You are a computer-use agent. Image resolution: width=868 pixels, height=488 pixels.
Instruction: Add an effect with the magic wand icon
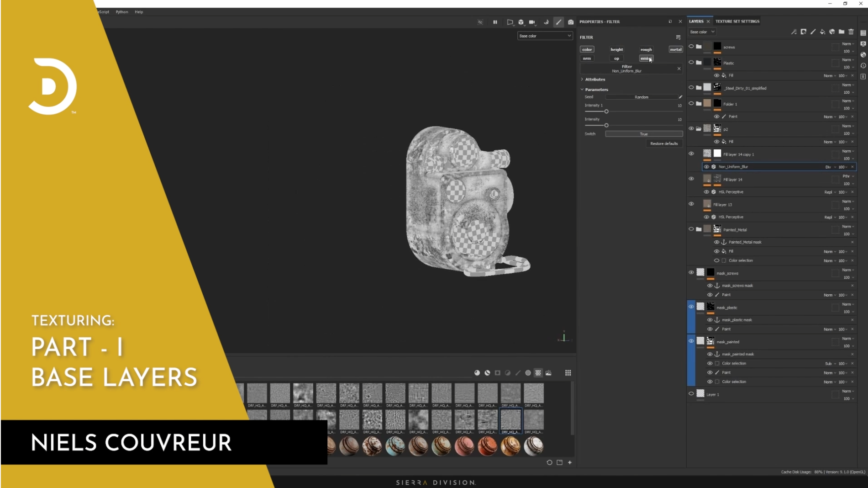pos(794,32)
